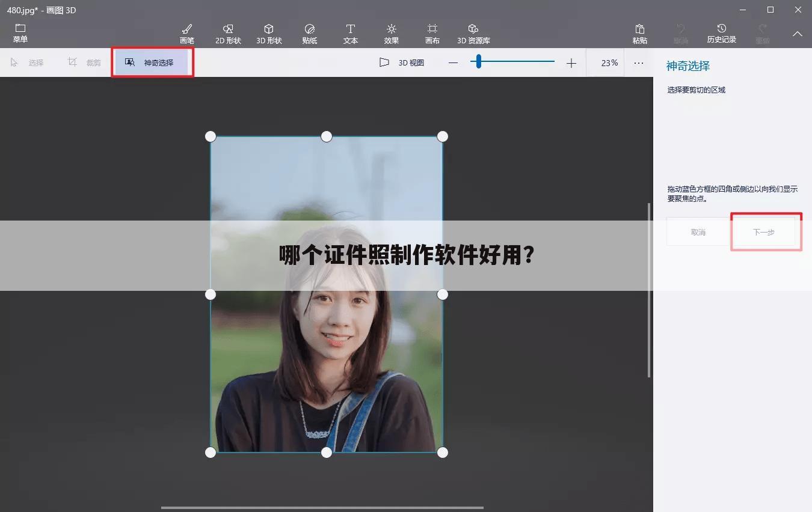
Task: Click the 撤消 undo icon
Action: (681, 28)
